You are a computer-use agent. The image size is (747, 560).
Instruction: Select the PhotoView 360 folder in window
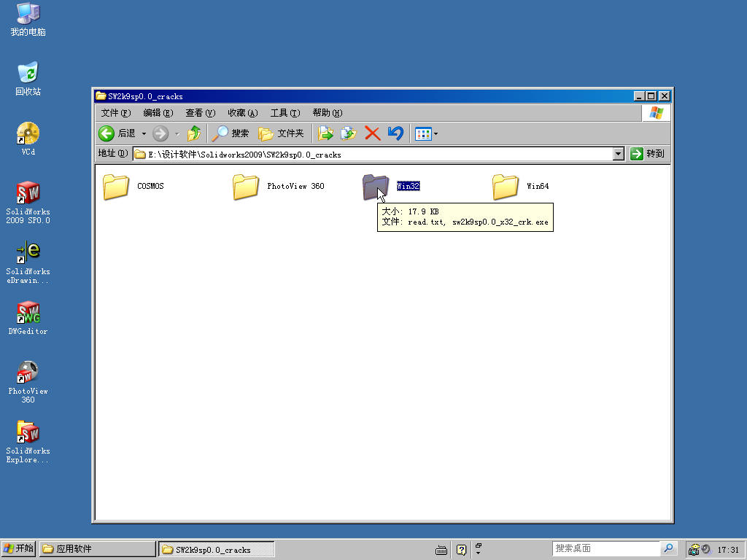279,186
